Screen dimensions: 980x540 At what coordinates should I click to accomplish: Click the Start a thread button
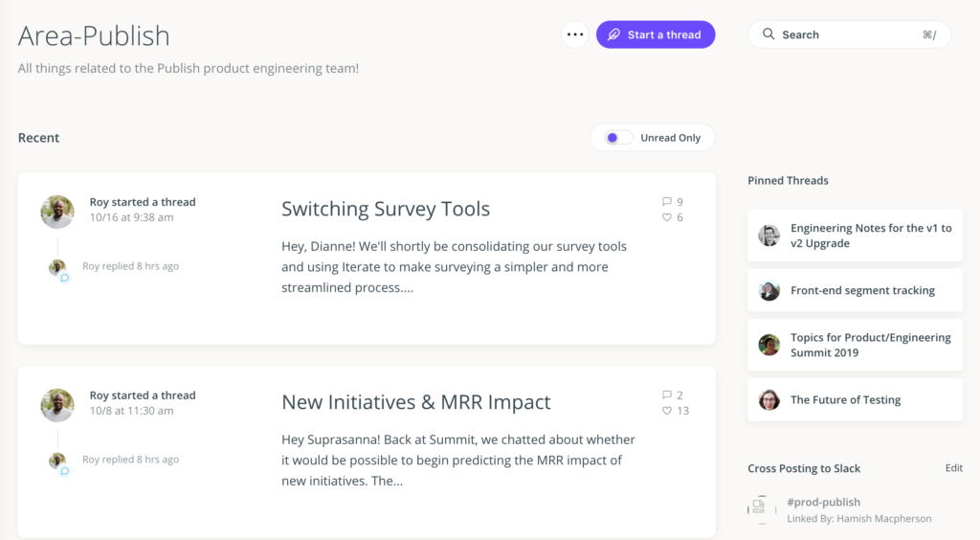click(655, 34)
